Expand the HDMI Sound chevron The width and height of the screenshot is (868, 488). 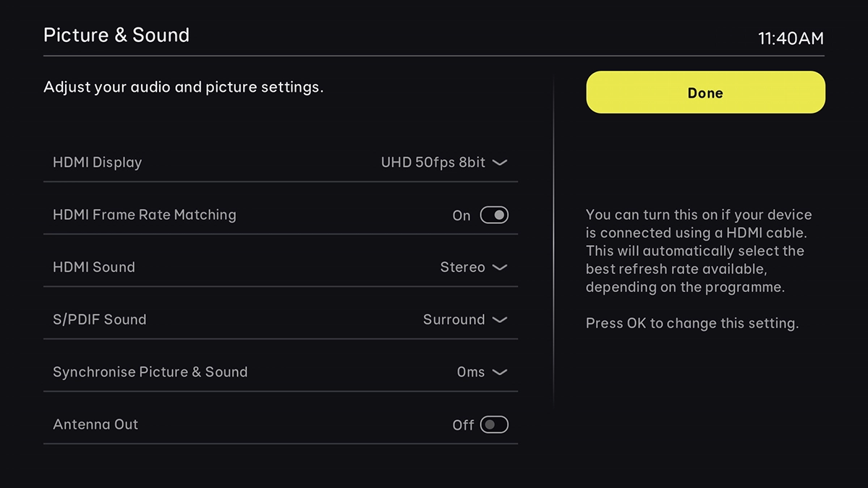[499, 267]
